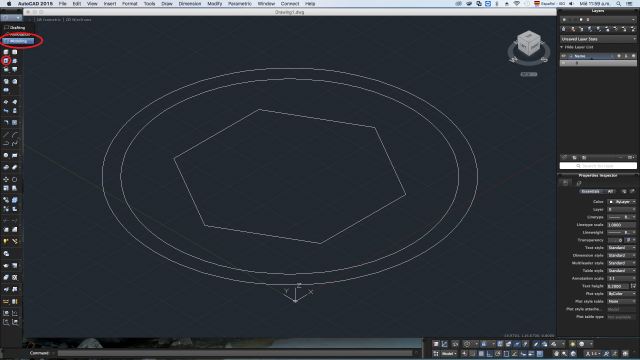Edit the Linetype scale field
Screen dimensions: 640x360
pos(622,225)
